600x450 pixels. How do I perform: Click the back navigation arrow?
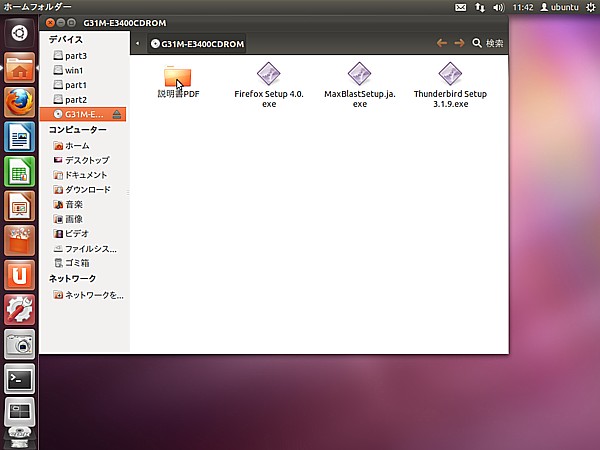(442, 43)
